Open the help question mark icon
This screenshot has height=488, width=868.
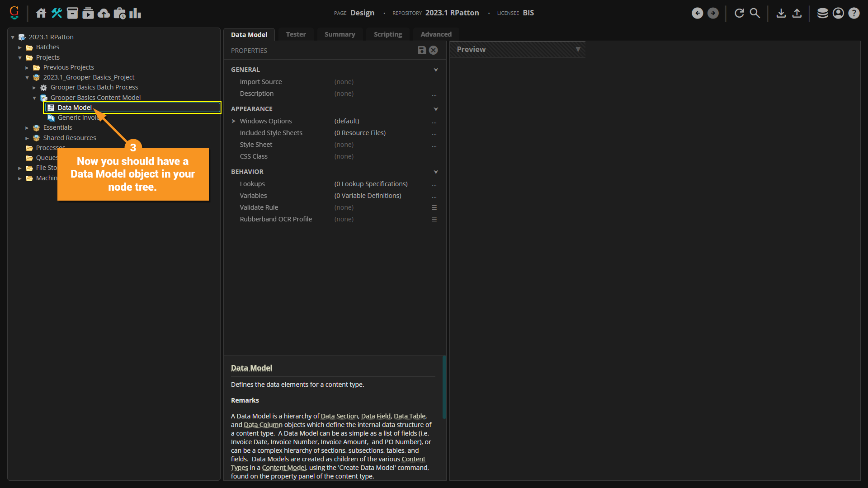point(854,13)
